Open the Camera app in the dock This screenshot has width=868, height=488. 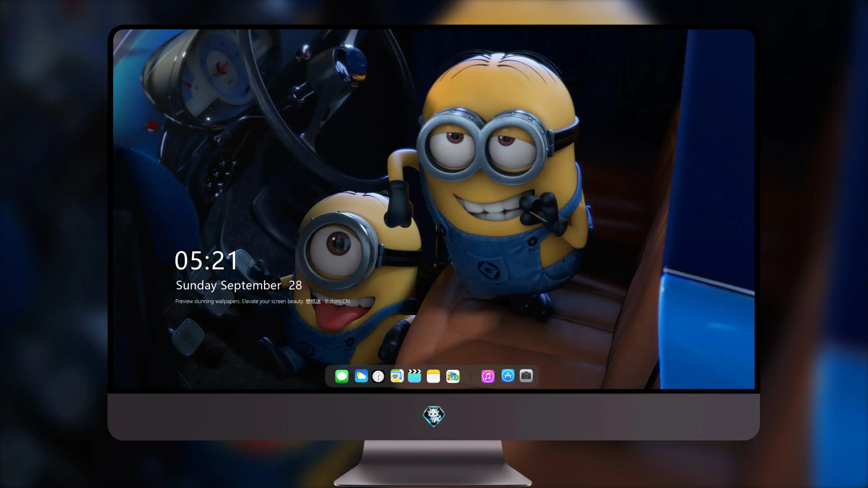526,375
